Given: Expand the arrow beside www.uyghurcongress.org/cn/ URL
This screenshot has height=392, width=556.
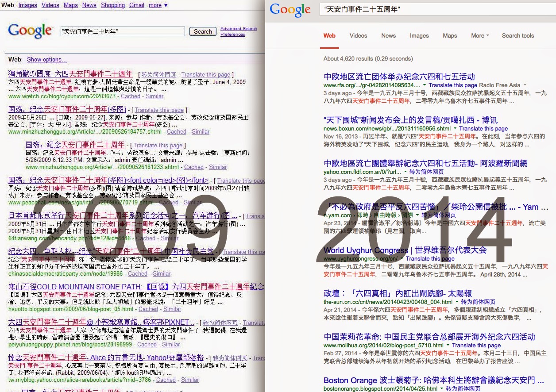Looking at the screenshot, I should (x=402, y=258).
